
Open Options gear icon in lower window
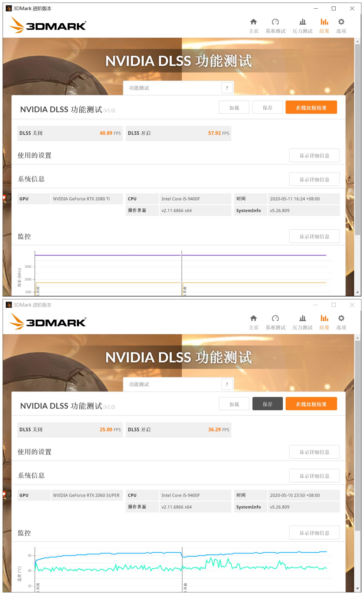pyautogui.click(x=341, y=318)
